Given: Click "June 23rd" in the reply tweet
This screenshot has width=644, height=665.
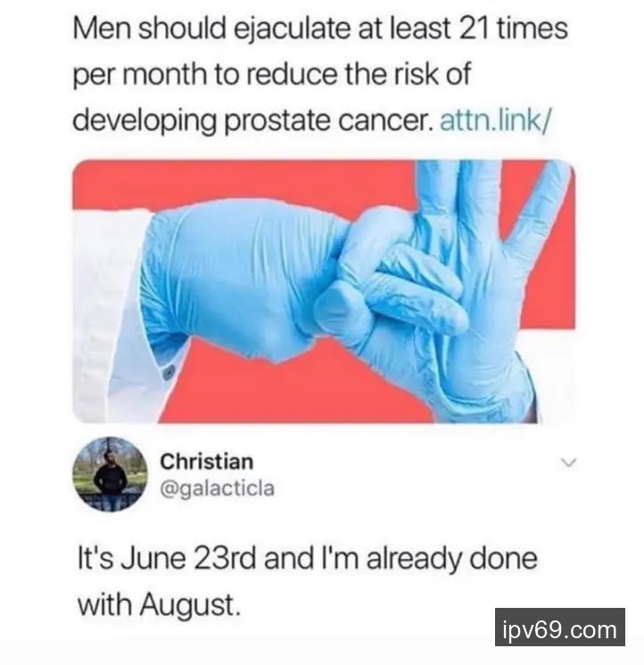Looking at the screenshot, I should tap(187, 559).
